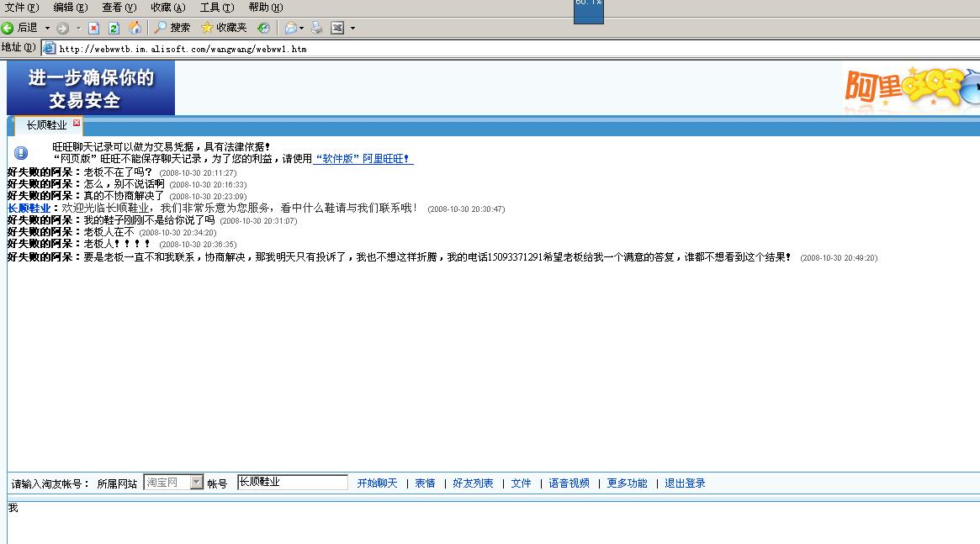Click the message text 老板人在不

pos(109,232)
